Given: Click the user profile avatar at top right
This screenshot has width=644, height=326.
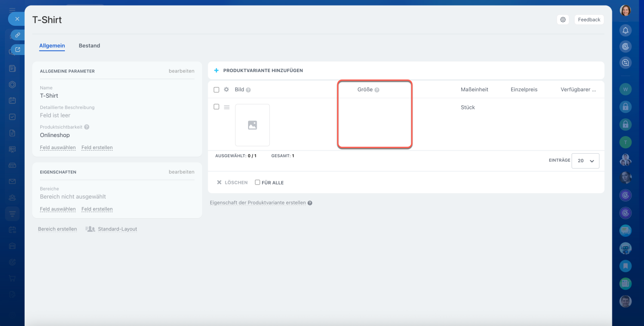Looking at the screenshot, I should click(x=625, y=11).
